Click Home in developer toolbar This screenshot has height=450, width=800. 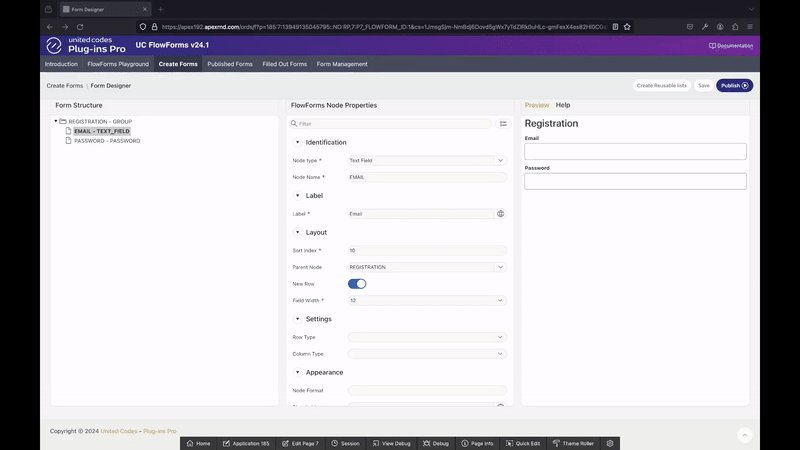(198, 443)
